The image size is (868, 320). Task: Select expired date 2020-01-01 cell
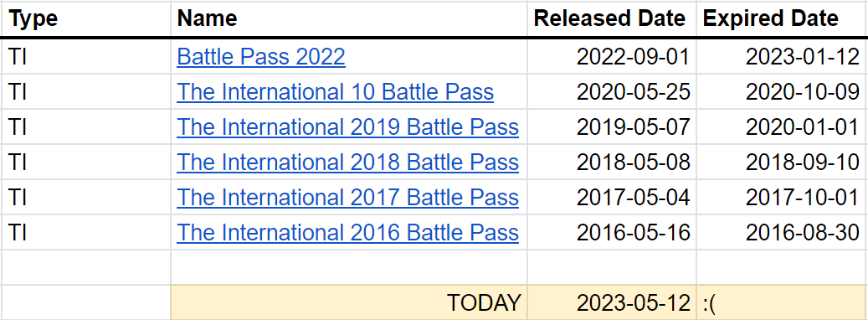point(782,127)
